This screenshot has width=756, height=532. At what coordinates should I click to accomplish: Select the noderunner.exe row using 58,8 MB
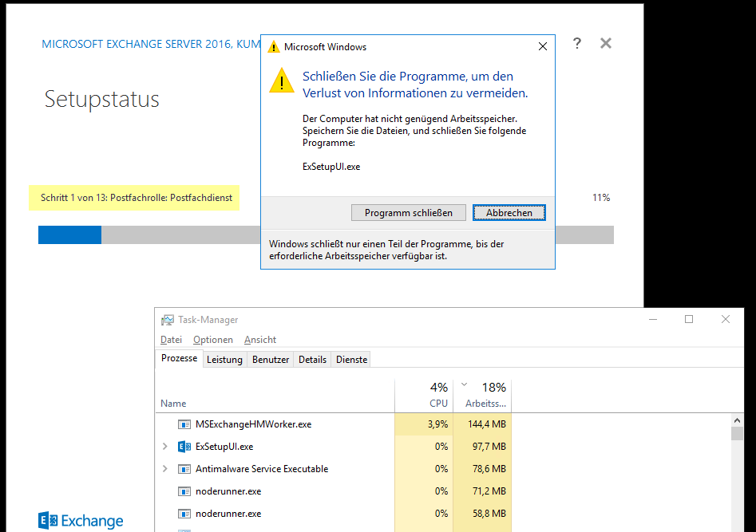tap(333, 514)
